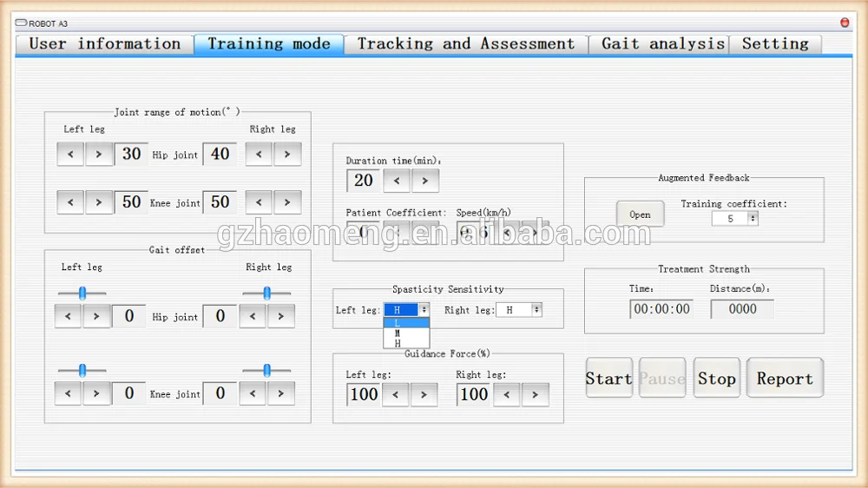Increase left leg knee joint range of motion
868x488 pixels.
click(x=99, y=202)
